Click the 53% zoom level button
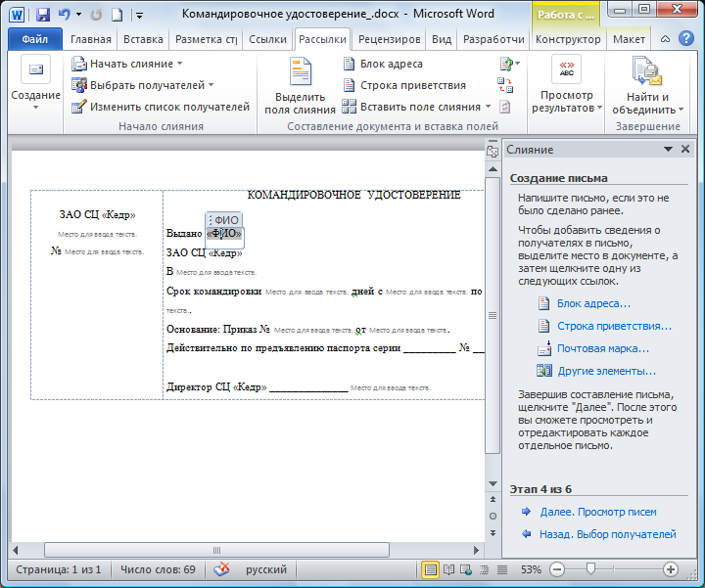 531,570
